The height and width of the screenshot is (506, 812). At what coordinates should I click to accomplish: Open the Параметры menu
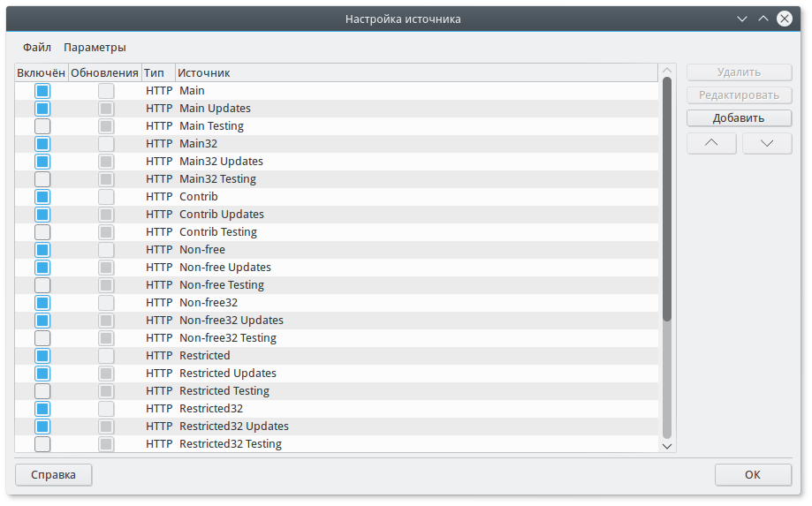click(95, 48)
